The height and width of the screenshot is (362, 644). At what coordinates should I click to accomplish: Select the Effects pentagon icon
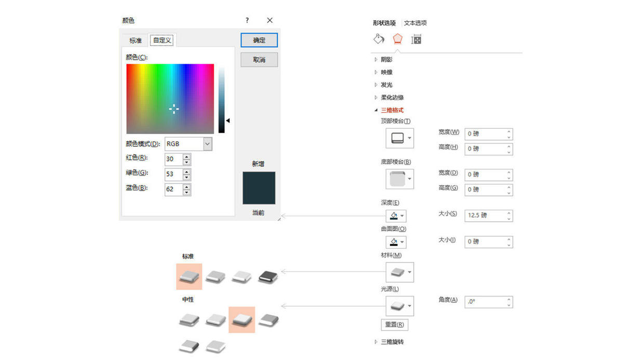coord(397,39)
